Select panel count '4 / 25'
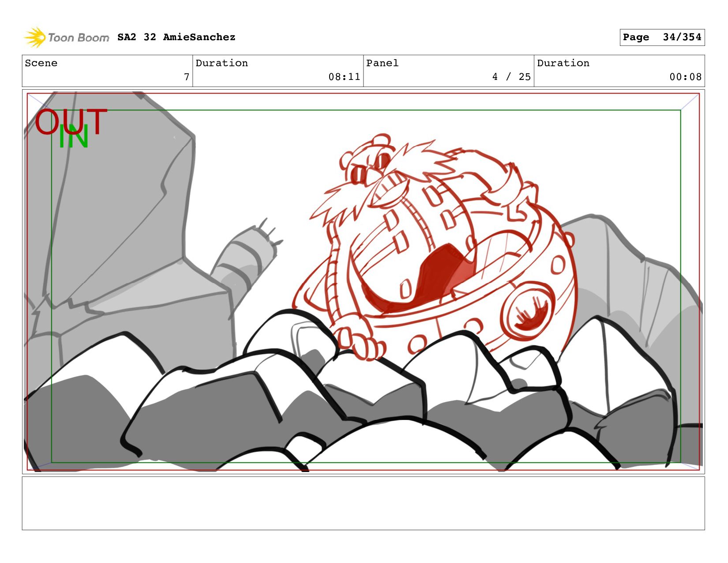 click(511, 77)
